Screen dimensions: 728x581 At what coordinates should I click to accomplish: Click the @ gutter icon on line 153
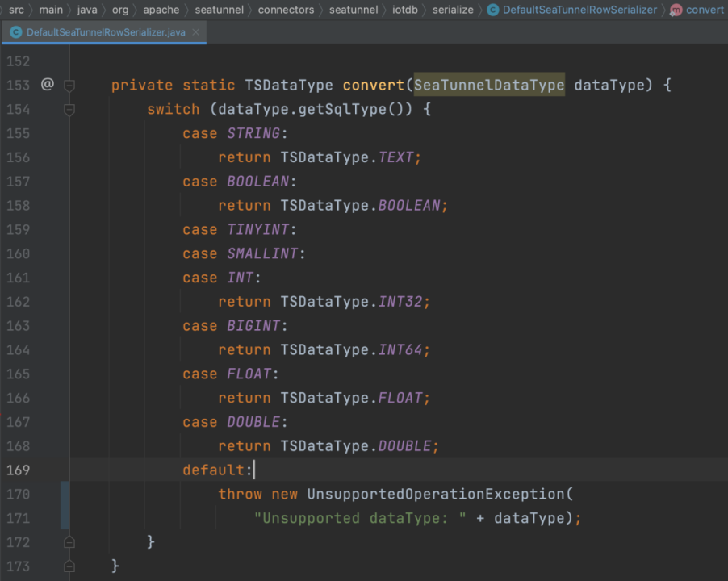click(x=48, y=84)
